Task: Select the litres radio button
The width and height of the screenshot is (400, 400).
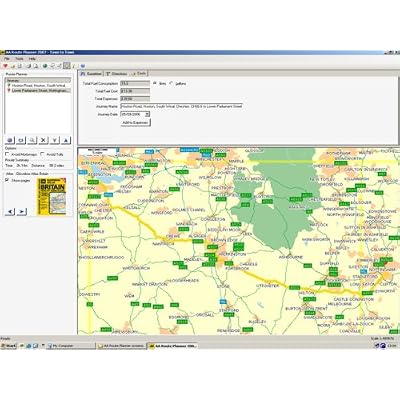Action: (155, 83)
